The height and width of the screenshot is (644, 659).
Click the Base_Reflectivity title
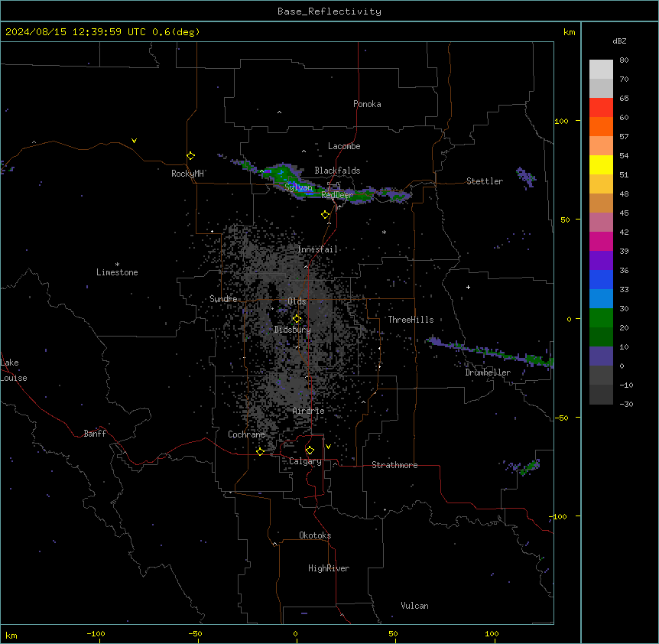(x=329, y=11)
